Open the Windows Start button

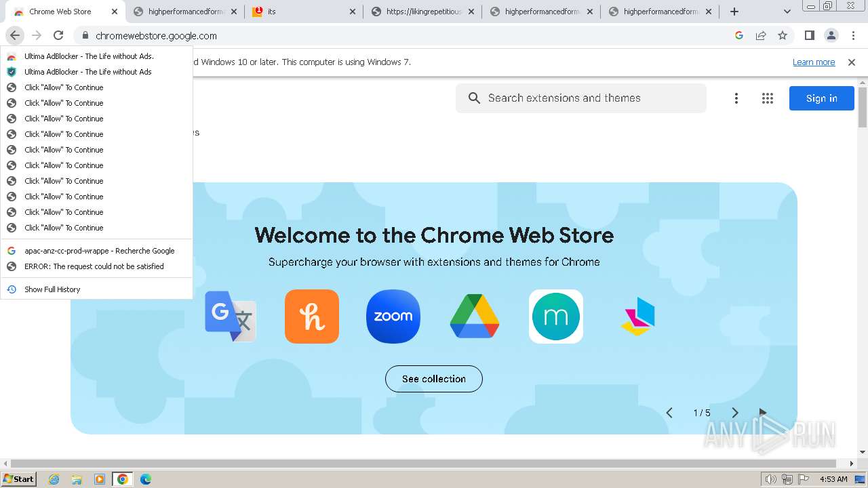(19, 479)
